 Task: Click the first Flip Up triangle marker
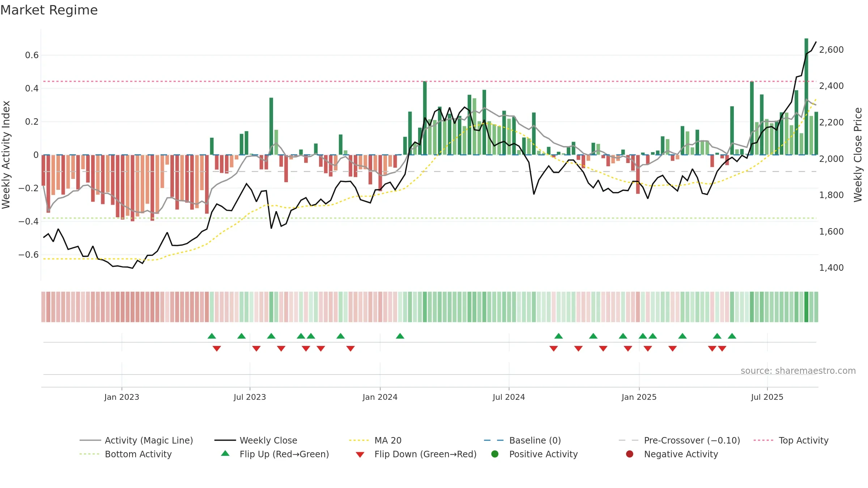[212, 336]
